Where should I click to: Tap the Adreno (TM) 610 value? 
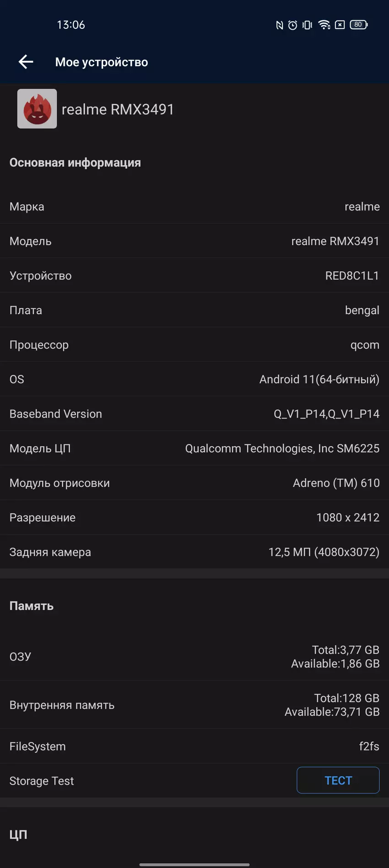(336, 483)
